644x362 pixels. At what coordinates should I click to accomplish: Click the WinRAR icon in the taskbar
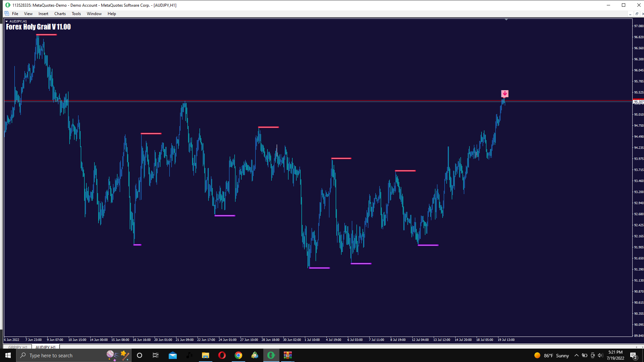click(x=287, y=355)
